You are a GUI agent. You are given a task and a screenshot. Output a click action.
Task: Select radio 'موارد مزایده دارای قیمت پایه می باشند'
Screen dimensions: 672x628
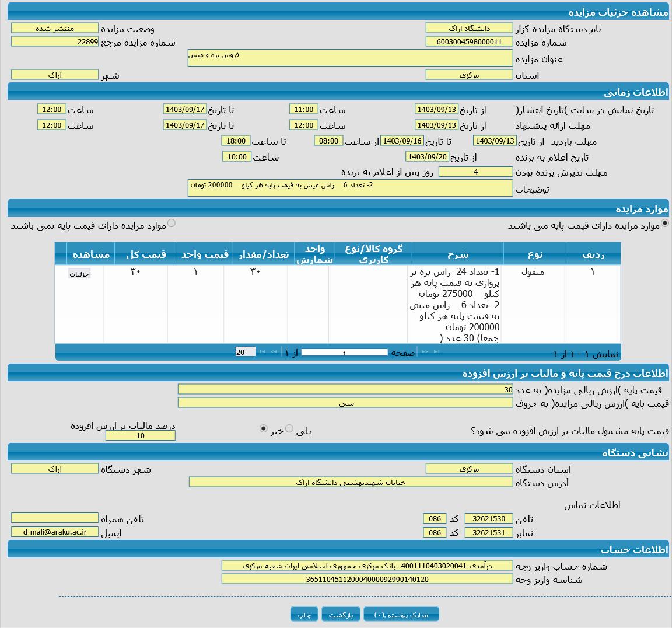tap(664, 224)
